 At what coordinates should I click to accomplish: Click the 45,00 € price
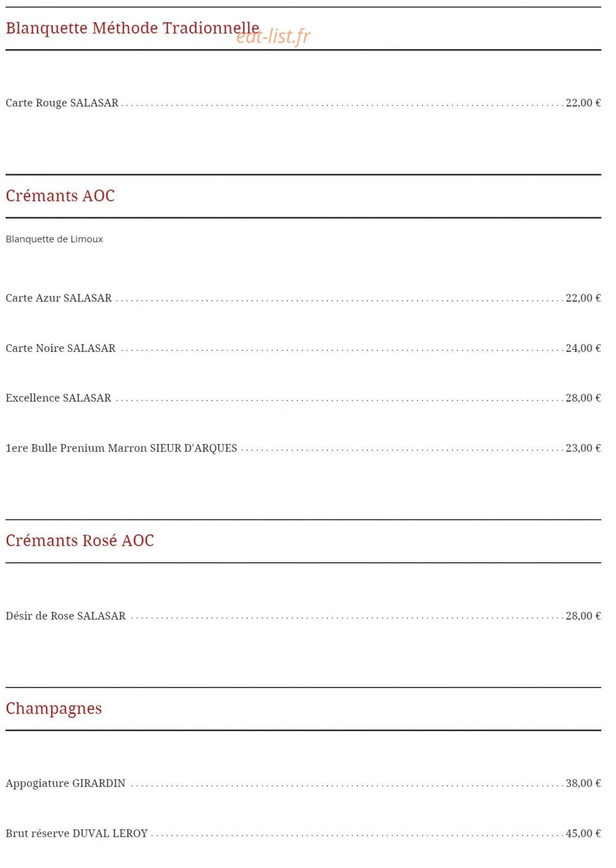coord(583,833)
